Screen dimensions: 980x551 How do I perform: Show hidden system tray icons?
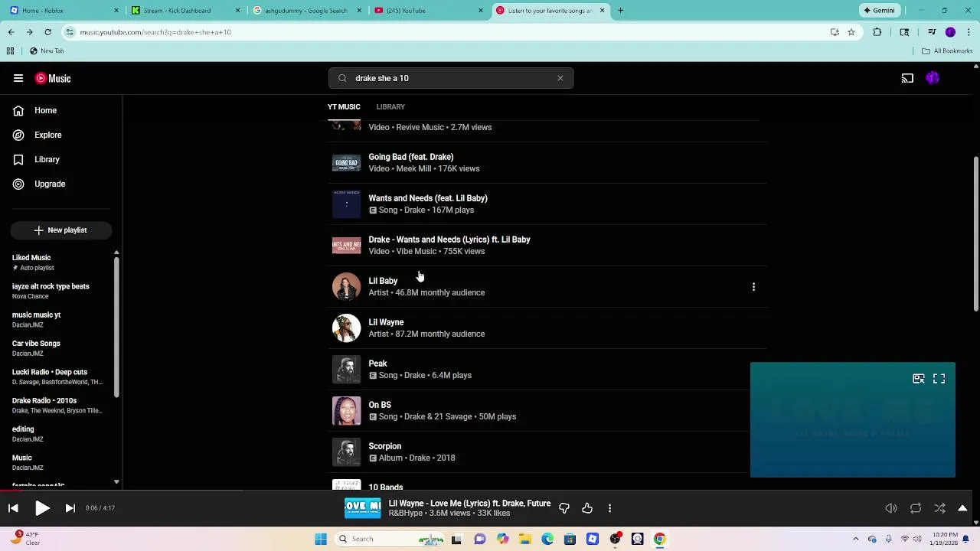[x=856, y=539]
